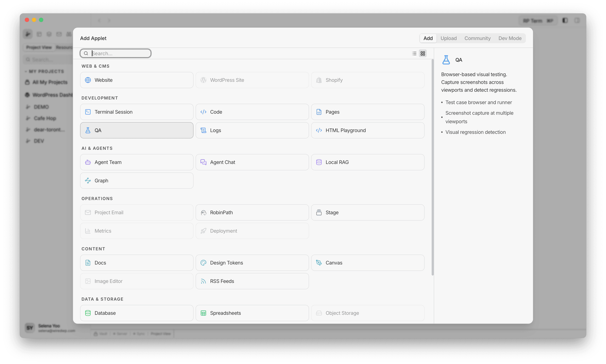Click the Terminal Session icon
This screenshot has height=364, width=606.
coord(88,112)
